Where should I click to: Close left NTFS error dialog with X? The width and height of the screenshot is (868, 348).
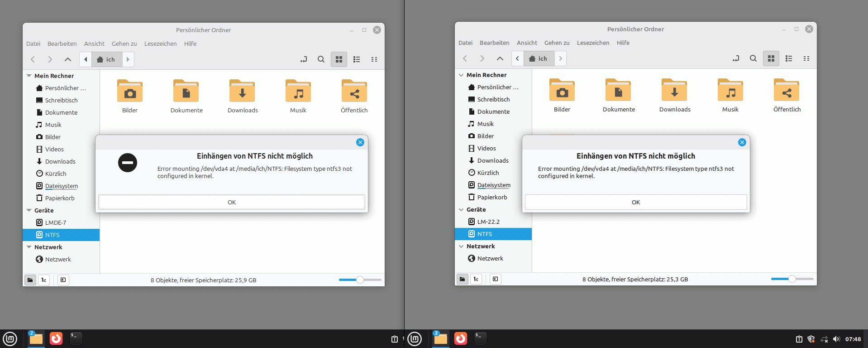point(360,142)
